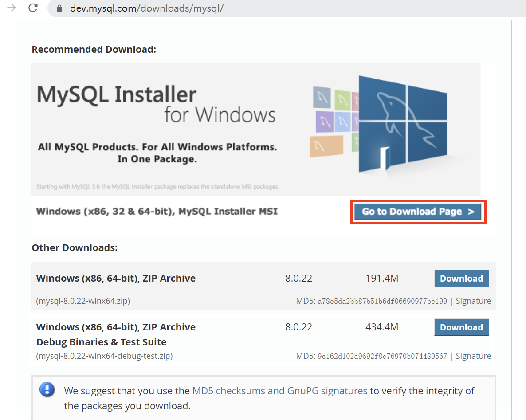
Task: Download the 191.4M ZIP Archive
Action: pyautogui.click(x=461, y=279)
